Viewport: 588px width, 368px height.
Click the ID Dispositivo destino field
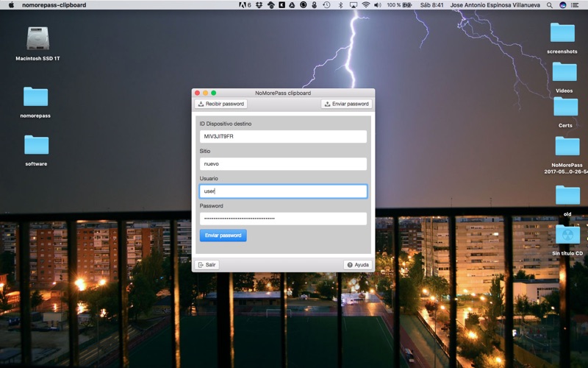(283, 136)
